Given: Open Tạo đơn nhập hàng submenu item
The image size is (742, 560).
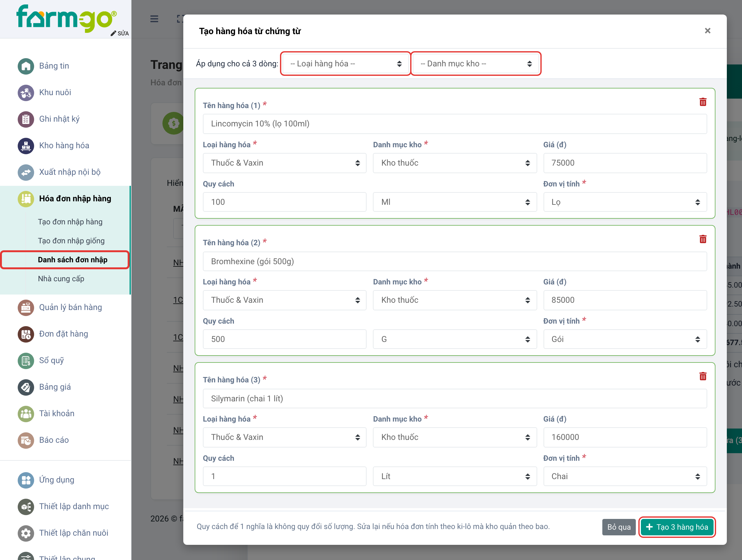Looking at the screenshot, I should click(x=70, y=222).
